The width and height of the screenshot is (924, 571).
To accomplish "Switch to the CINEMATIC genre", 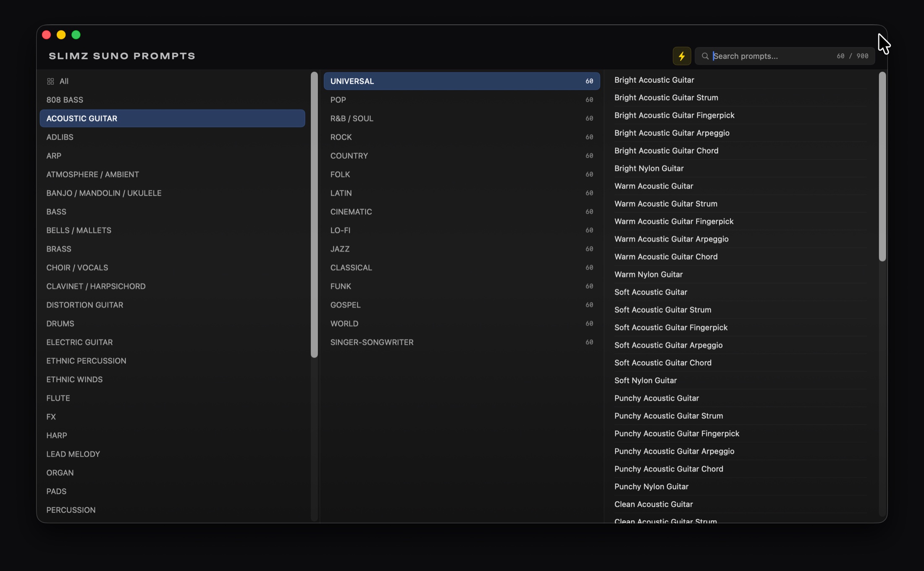I will click(462, 212).
